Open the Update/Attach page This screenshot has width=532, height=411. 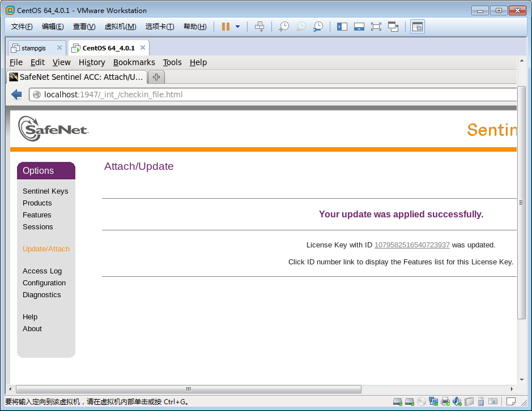(x=46, y=249)
